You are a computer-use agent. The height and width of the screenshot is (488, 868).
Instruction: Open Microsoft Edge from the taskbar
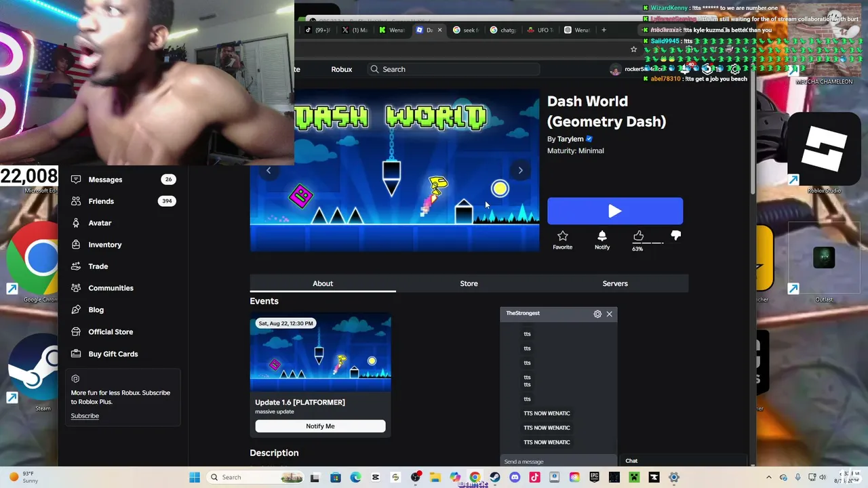pyautogui.click(x=355, y=477)
